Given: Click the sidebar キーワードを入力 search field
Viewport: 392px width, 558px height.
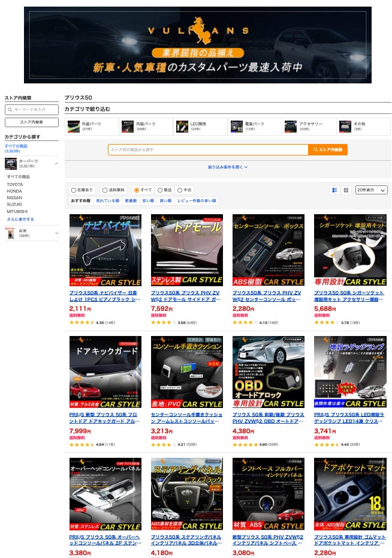Looking at the screenshot, I should pyautogui.click(x=32, y=110).
